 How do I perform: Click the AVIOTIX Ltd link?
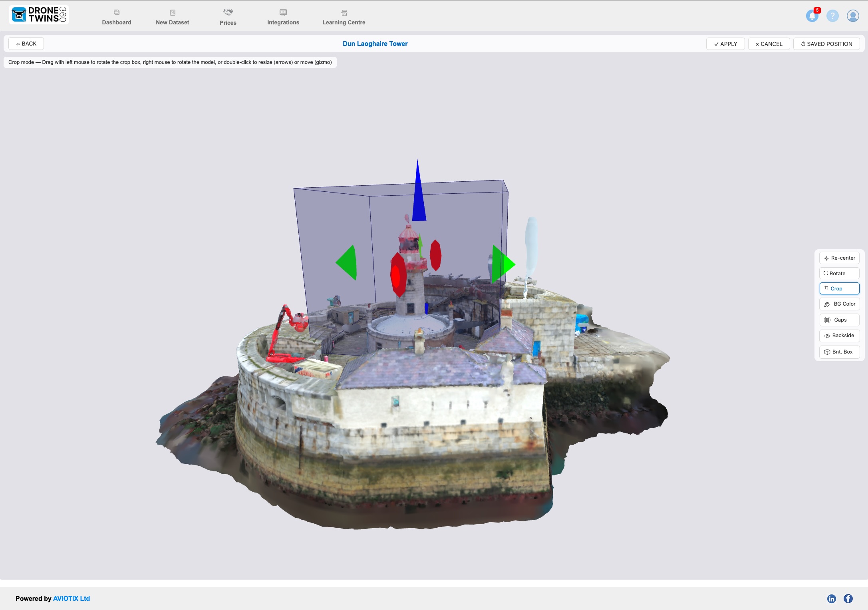(72, 598)
